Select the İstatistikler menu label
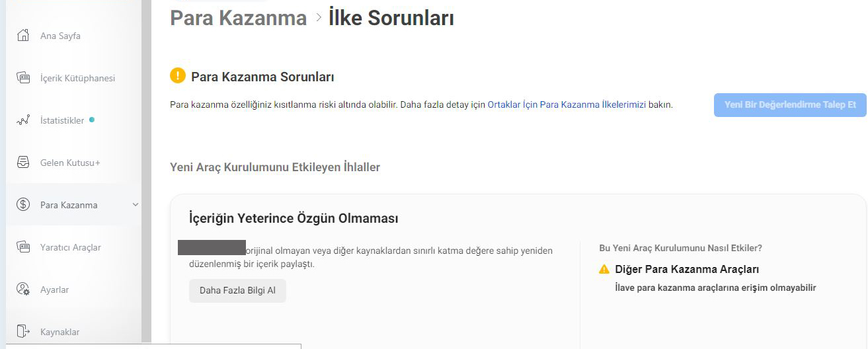 [x=62, y=120]
